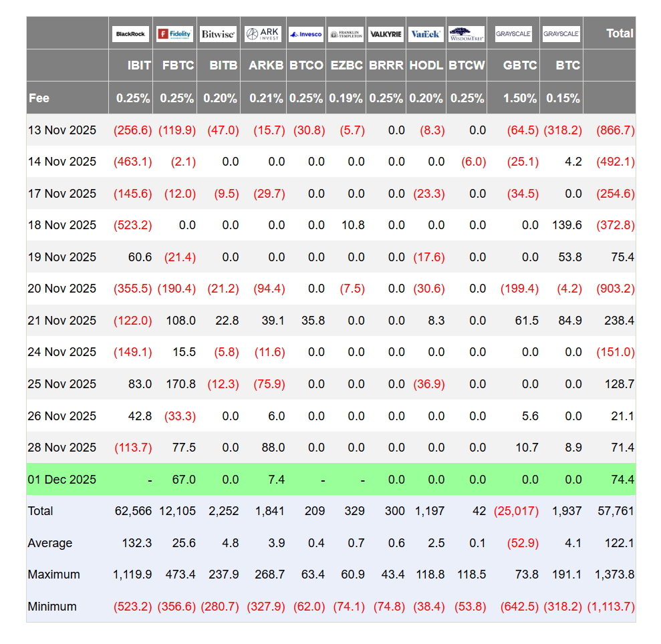Click the Maximum row label

point(53,575)
